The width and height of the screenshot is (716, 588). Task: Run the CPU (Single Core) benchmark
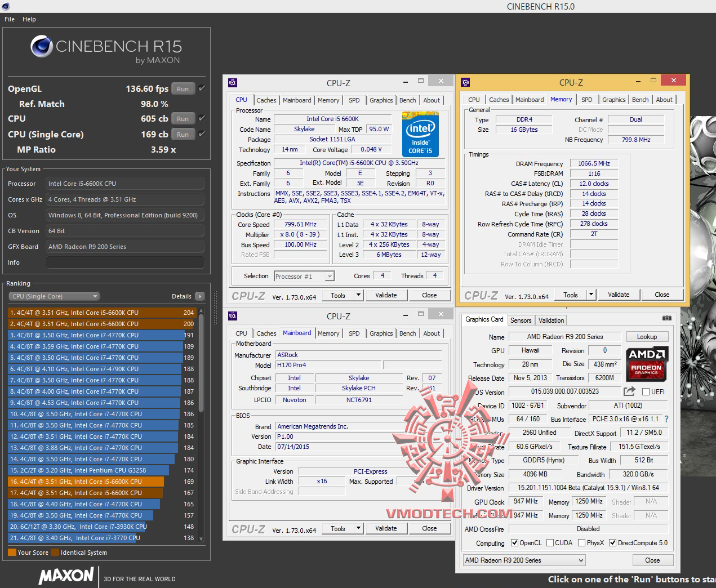tap(183, 134)
